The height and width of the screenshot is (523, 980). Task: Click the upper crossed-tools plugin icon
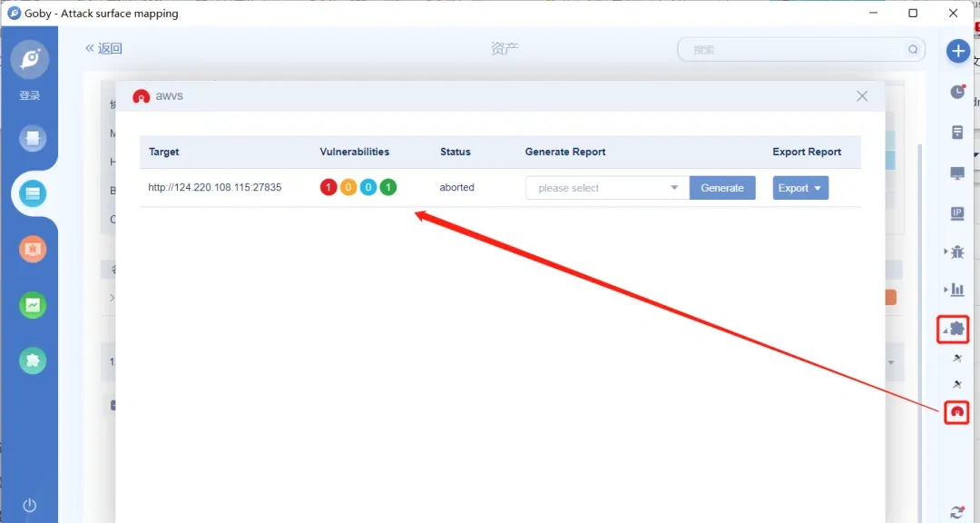tap(957, 359)
